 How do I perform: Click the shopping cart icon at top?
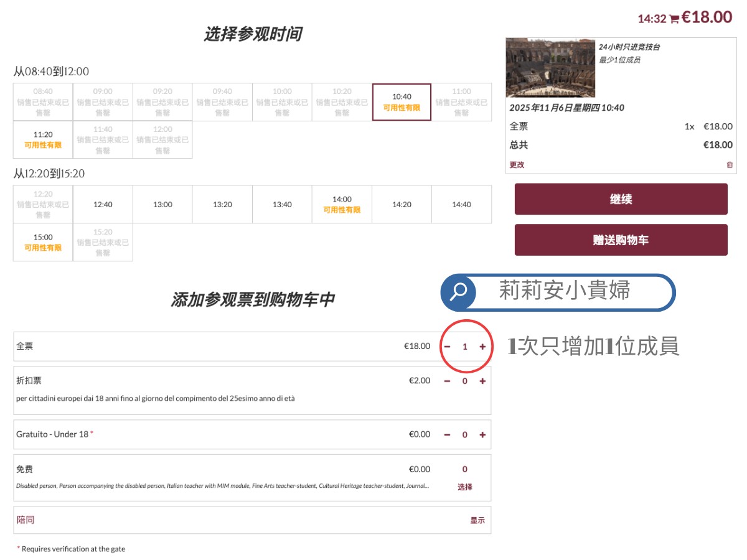[674, 19]
